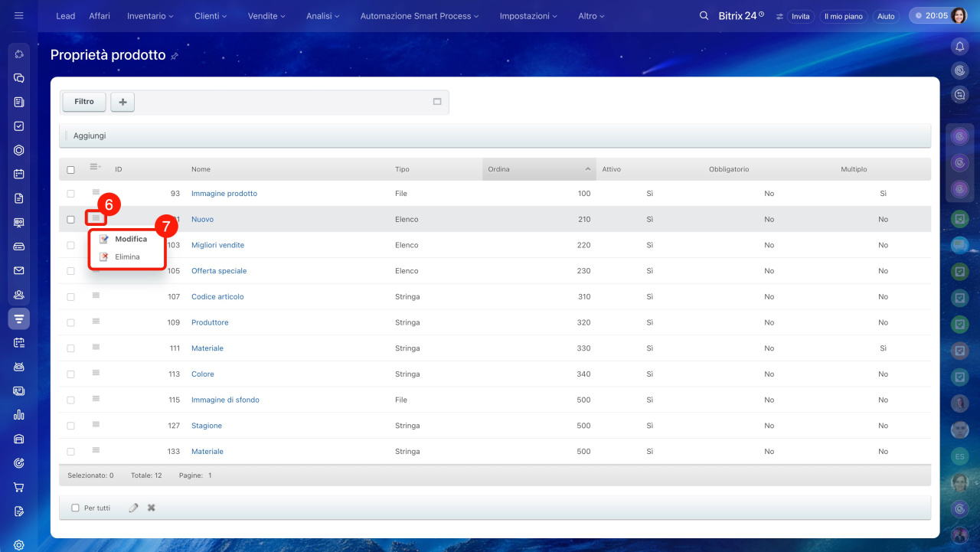This screenshot has width=980, height=552.
Task: Open the Codice articolo property link
Action: pyautogui.click(x=217, y=297)
